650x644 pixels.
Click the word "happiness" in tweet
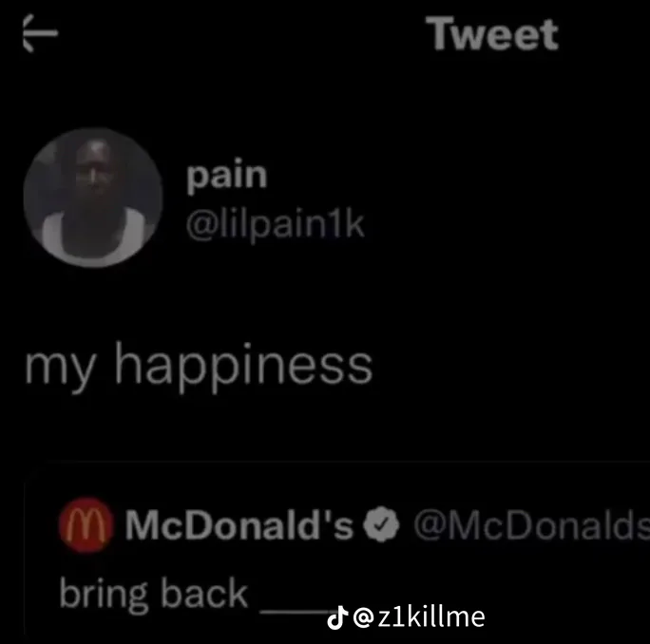pyautogui.click(x=243, y=367)
